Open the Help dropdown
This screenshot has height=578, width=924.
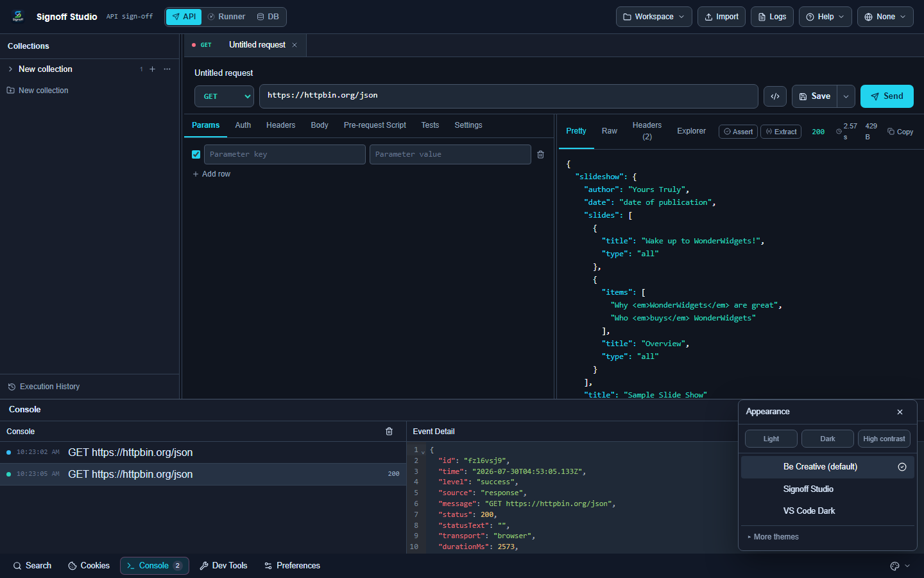tap(826, 17)
